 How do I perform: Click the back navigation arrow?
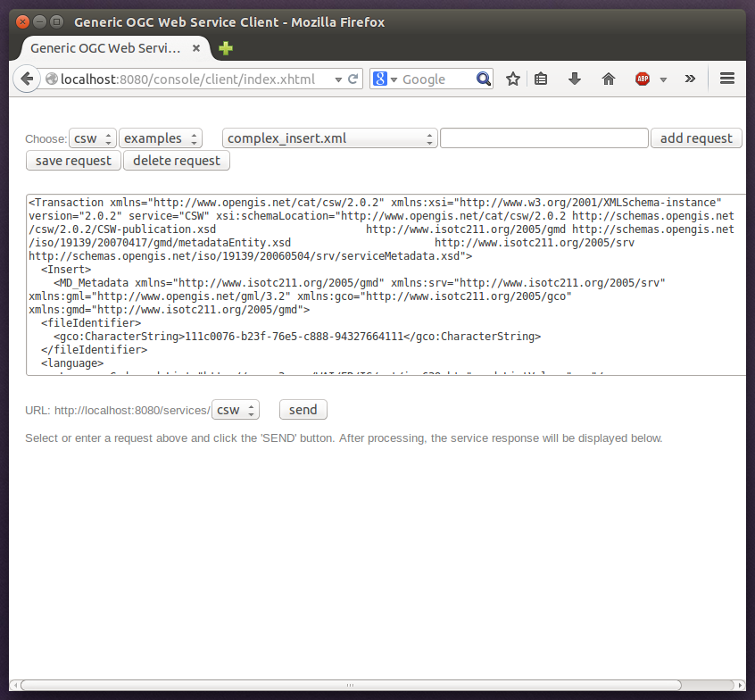(x=26, y=79)
